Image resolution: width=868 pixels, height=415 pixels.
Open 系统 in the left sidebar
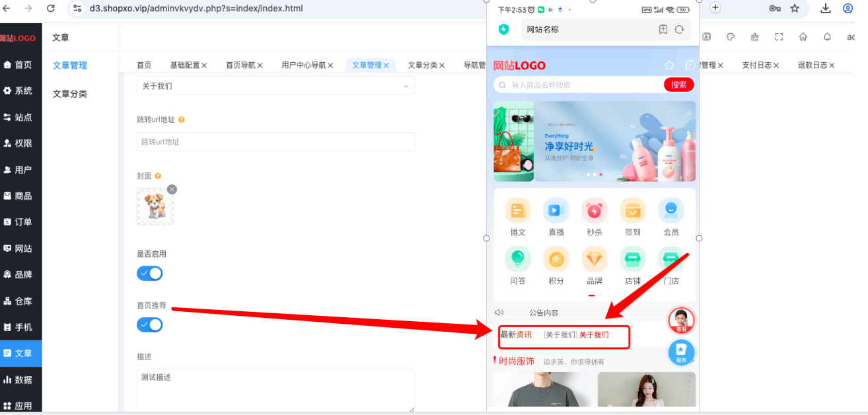click(x=20, y=91)
